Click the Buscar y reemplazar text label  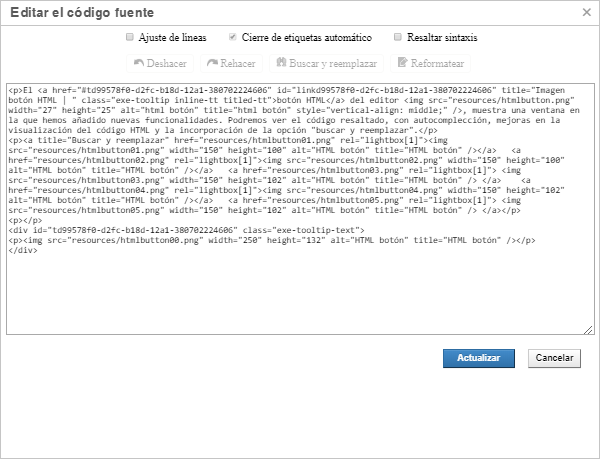[x=336, y=63]
